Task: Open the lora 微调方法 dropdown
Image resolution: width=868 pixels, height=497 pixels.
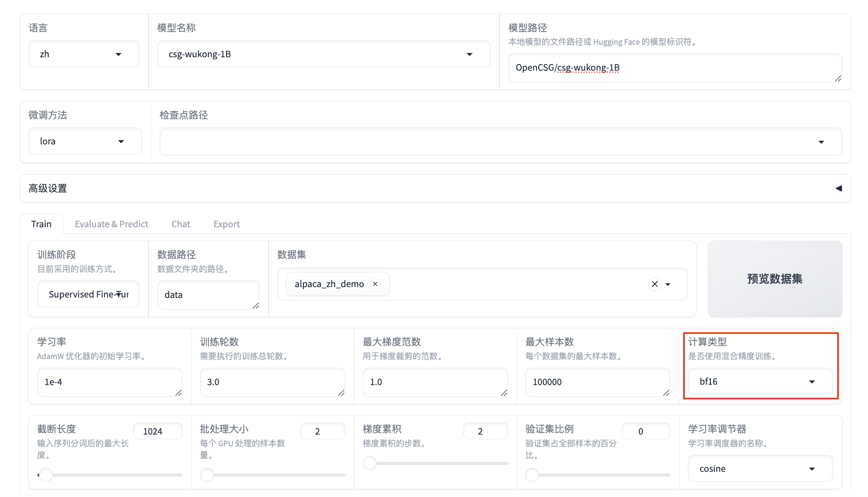Action: [x=85, y=141]
